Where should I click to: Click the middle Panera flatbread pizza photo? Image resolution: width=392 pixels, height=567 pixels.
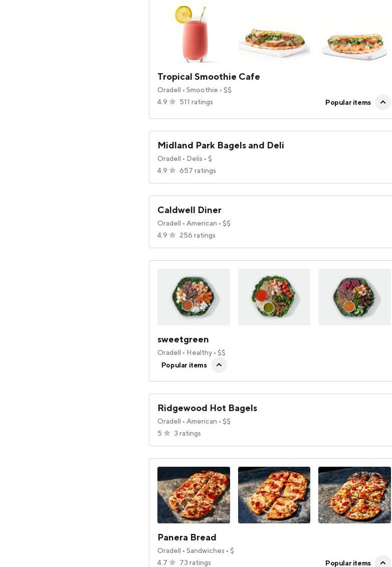tap(274, 495)
